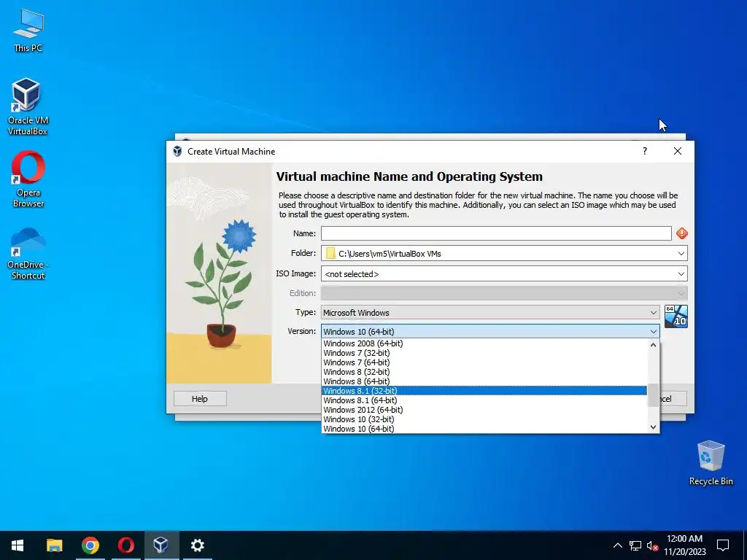This screenshot has height=560, width=747.
Task: Expand the ISO Image dropdown
Action: tap(681, 274)
